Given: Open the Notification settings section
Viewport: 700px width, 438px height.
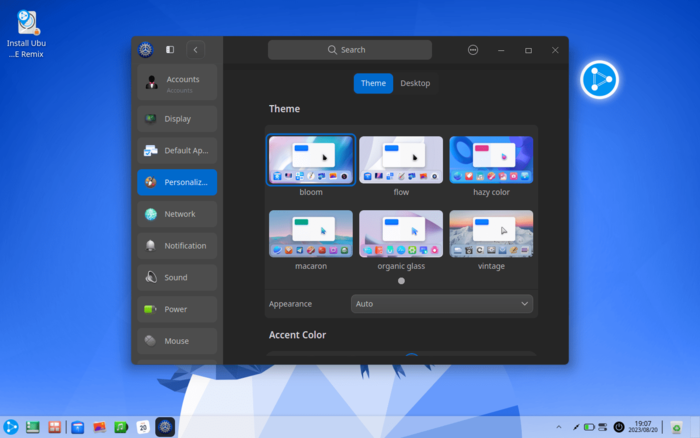Looking at the screenshot, I should point(177,246).
